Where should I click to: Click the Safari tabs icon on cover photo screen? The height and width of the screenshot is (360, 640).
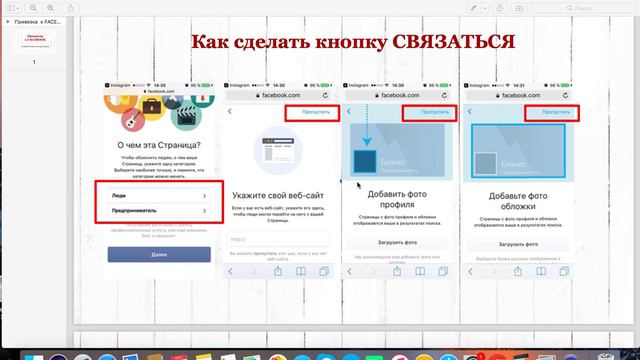pos(564,271)
